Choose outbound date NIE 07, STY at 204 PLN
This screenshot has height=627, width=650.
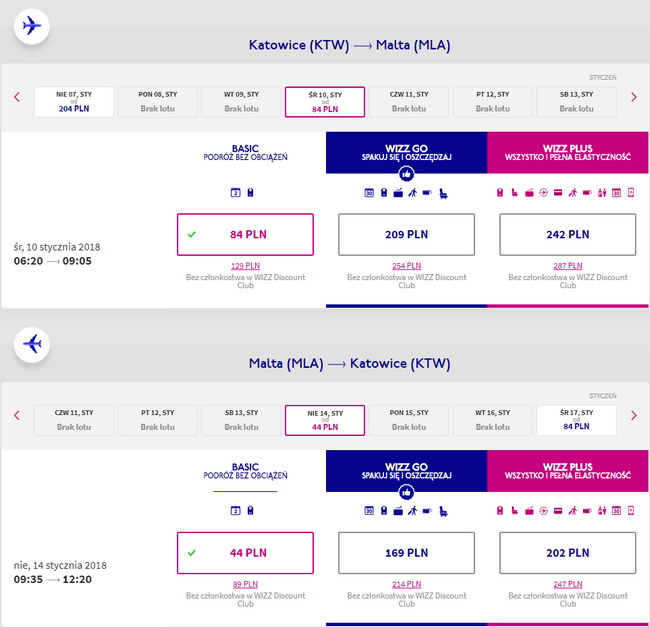click(74, 102)
